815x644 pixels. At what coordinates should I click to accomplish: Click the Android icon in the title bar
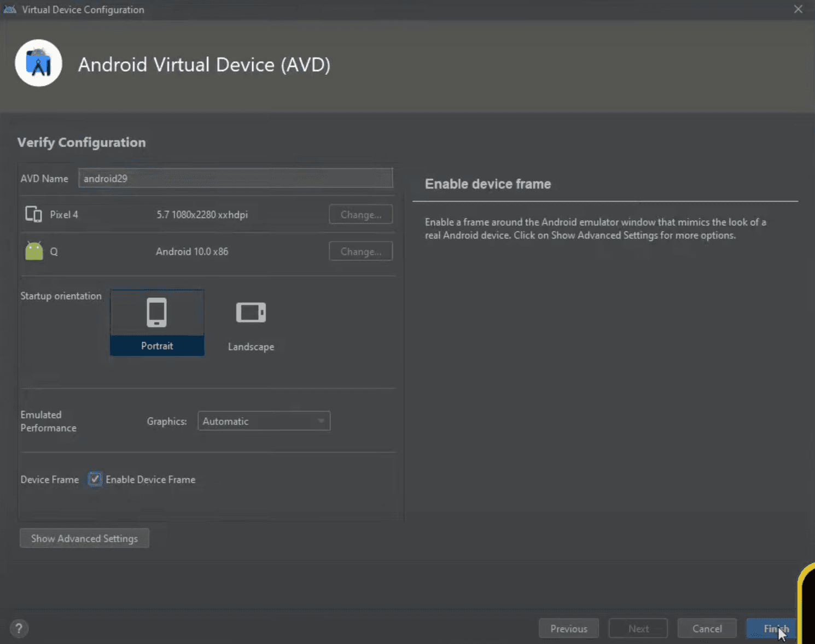9,9
